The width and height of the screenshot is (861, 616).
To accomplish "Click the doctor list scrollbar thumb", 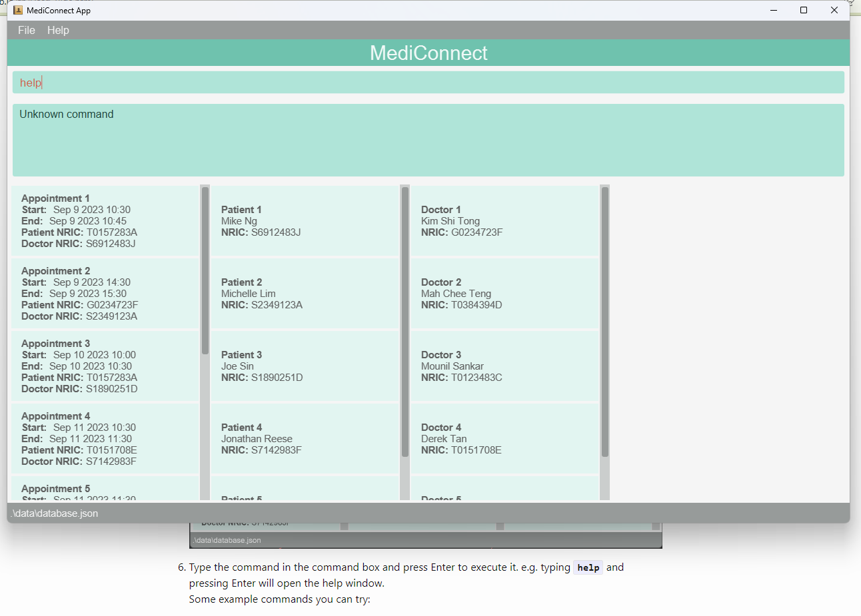I will click(x=605, y=322).
